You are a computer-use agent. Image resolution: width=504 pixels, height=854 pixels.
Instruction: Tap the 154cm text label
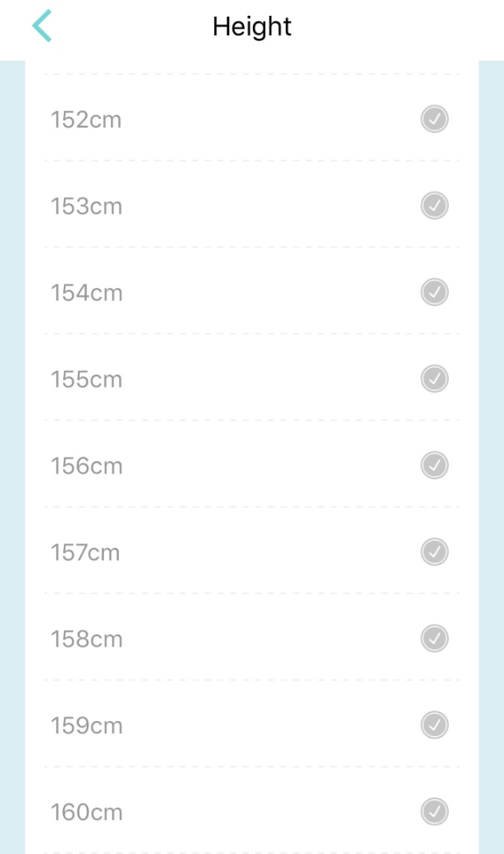tap(86, 293)
